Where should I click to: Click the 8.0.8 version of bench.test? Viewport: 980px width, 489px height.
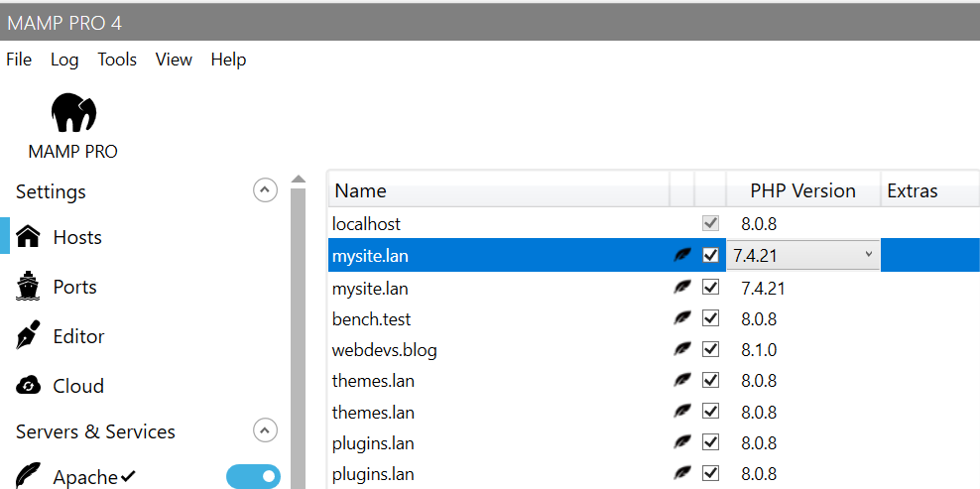tap(759, 319)
